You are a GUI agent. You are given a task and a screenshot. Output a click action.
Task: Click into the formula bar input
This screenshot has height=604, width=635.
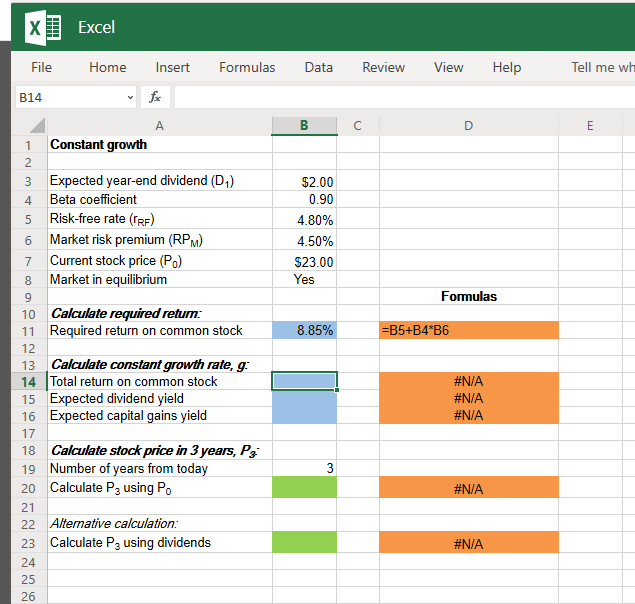(x=405, y=97)
